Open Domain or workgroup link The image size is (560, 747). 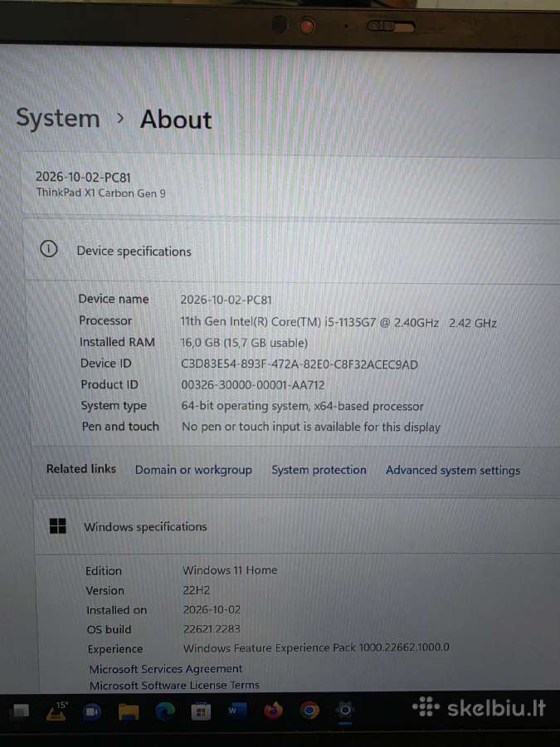pyautogui.click(x=193, y=470)
